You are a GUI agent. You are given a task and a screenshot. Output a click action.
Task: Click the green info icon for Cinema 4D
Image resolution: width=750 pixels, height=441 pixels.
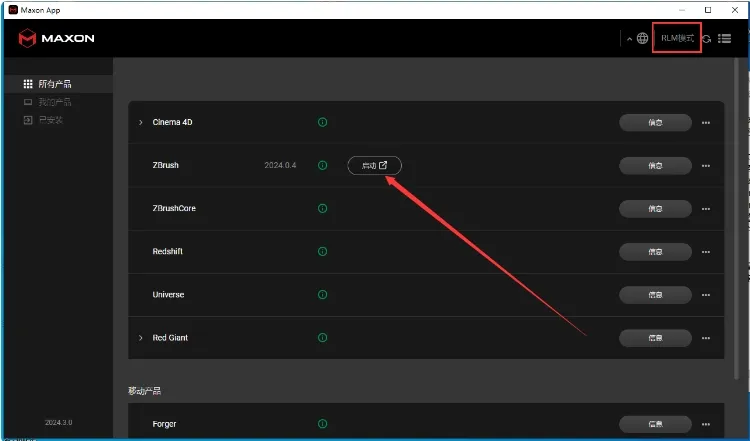tap(322, 122)
